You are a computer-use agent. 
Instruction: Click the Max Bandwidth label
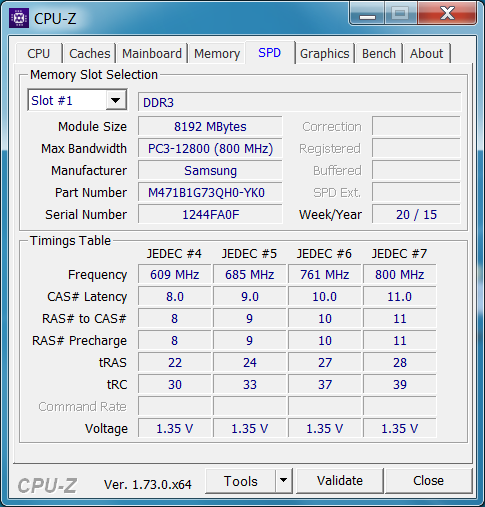pos(84,149)
